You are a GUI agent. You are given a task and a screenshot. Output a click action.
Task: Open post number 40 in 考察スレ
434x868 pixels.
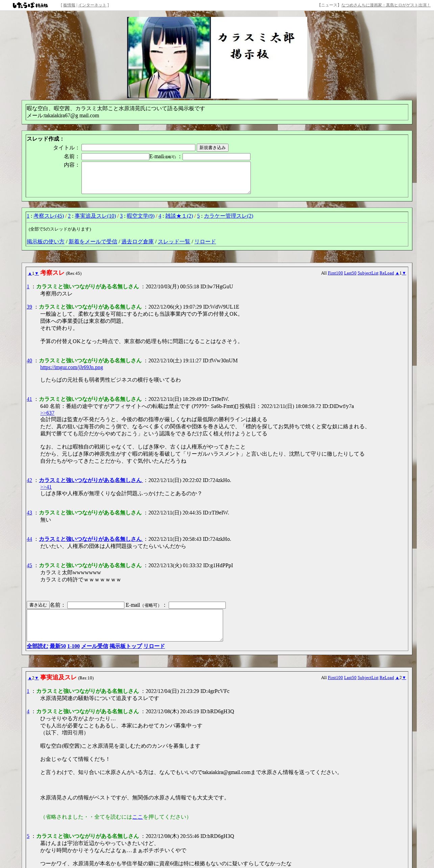(x=29, y=361)
